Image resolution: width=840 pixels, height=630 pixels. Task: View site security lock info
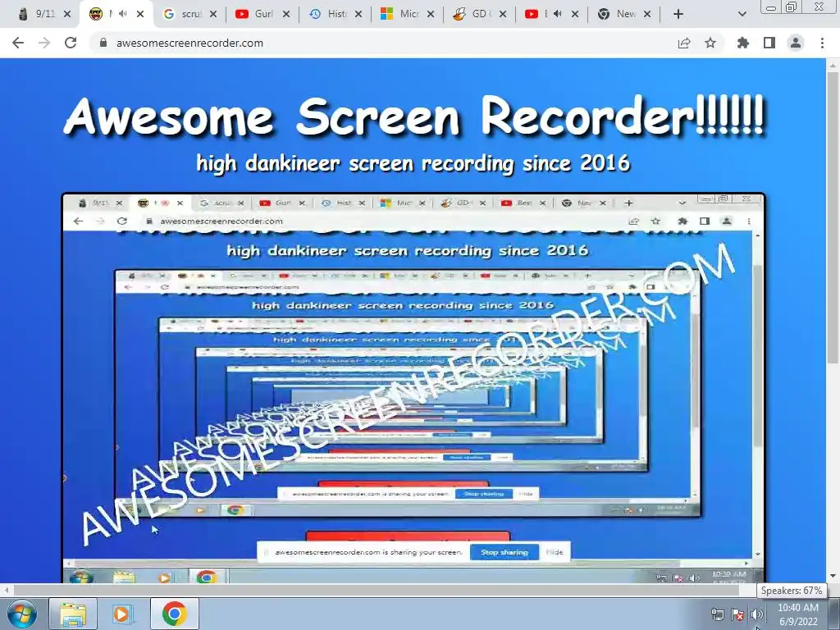[103, 43]
